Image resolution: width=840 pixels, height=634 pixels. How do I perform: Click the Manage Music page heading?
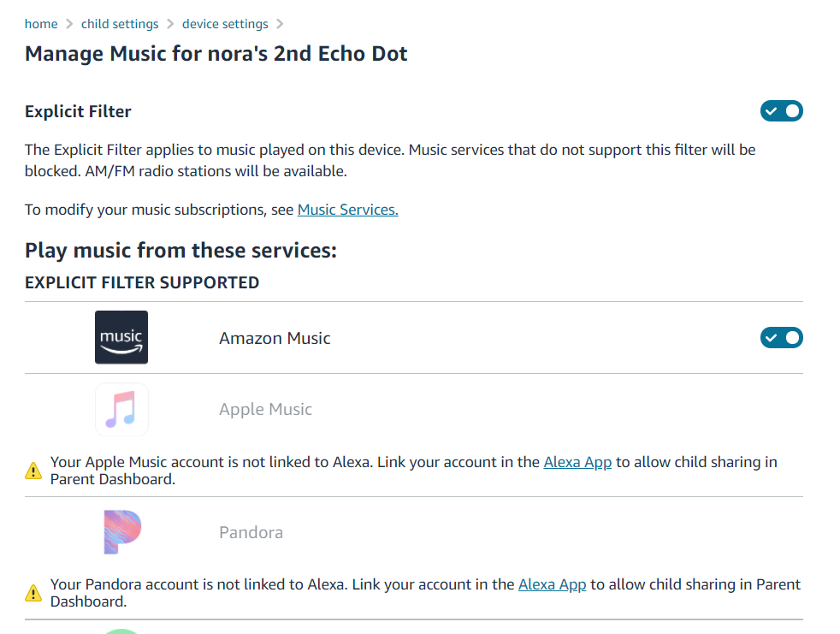[x=216, y=54]
